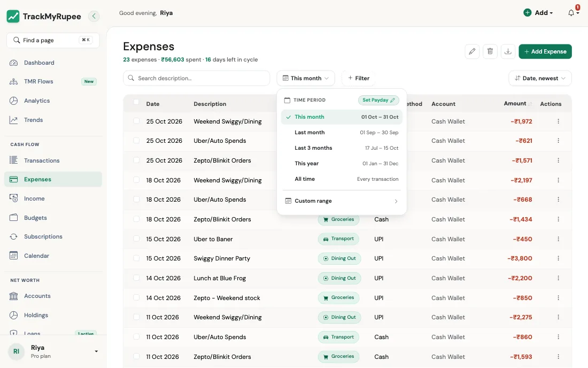Choose This year time period

(x=342, y=164)
